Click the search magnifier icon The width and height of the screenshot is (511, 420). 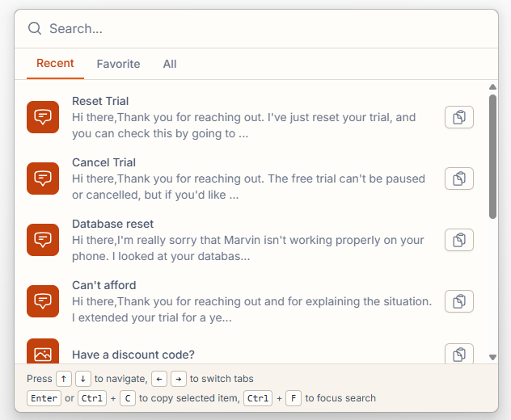pos(35,28)
